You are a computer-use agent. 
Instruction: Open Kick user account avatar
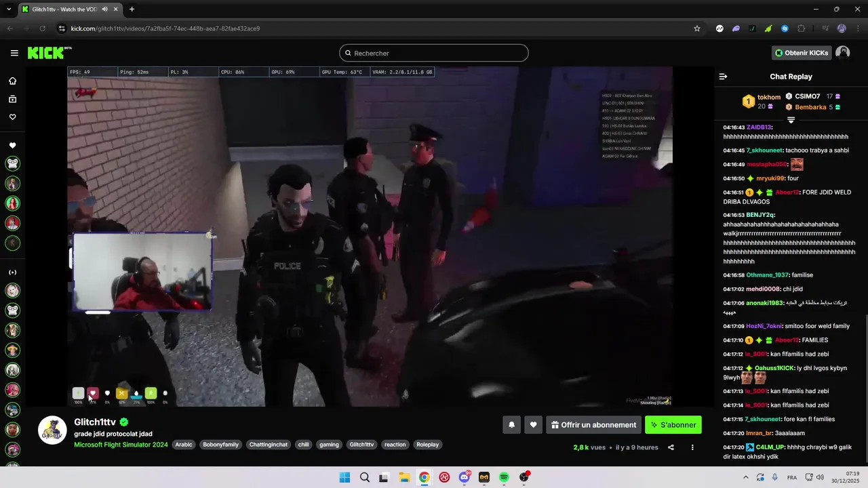pos(843,53)
